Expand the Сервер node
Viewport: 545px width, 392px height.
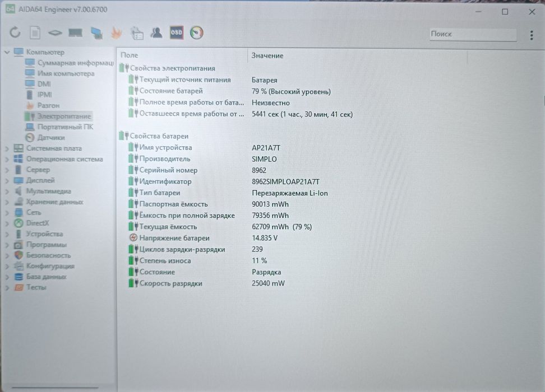pos(7,170)
